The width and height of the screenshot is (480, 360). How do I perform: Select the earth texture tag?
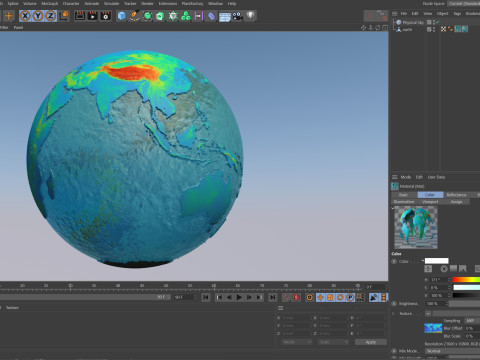click(x=458, y=29)
